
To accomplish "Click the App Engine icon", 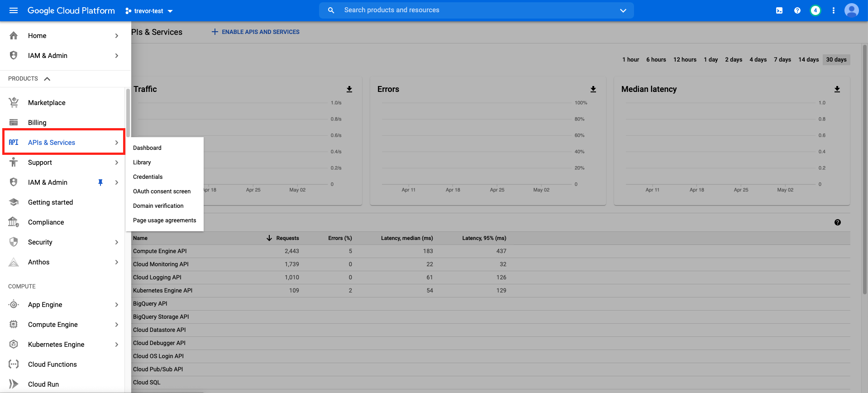I will click(14, 304).
